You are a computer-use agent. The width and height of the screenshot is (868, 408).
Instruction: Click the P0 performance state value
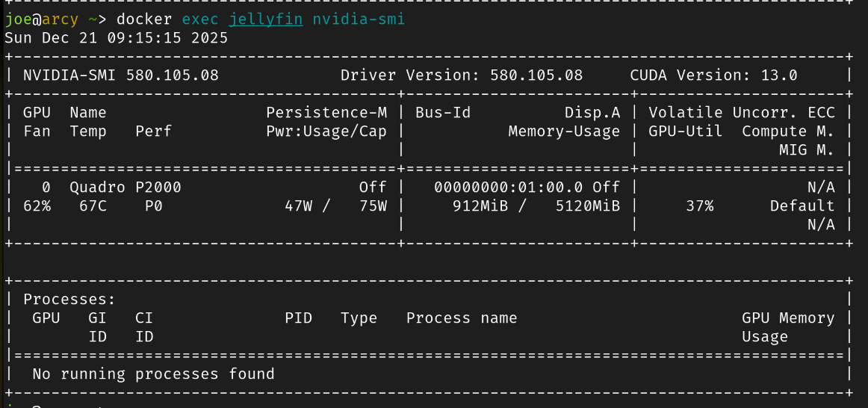tap(153, 206)
